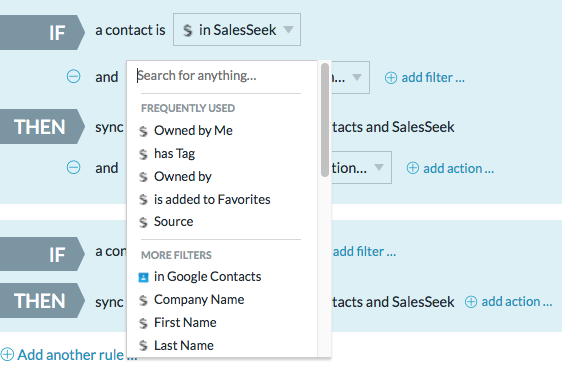Click the 'Search for anything...' field
The width and height of the screenshot is (562, 367).
[x=219, y=76]
